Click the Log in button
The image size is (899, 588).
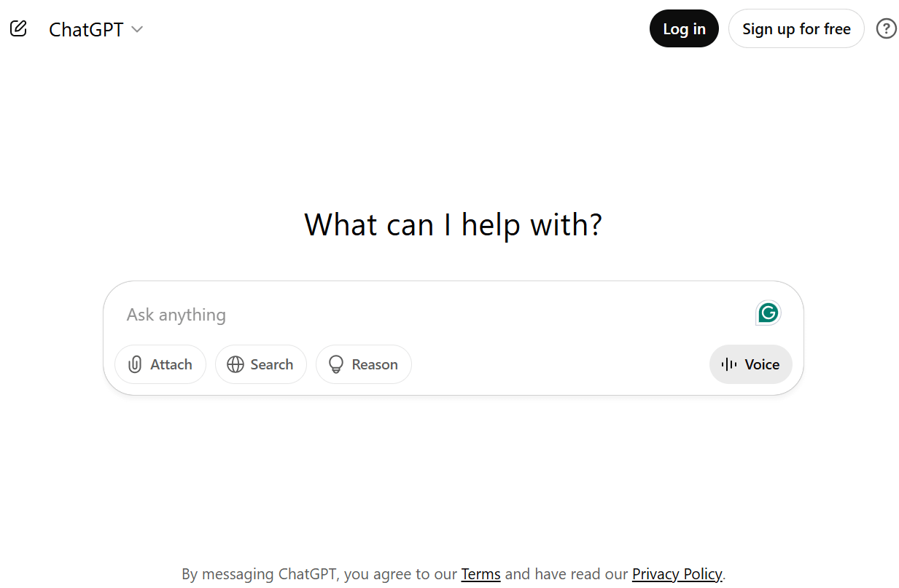pyautogui.click(x=684, y=28)
